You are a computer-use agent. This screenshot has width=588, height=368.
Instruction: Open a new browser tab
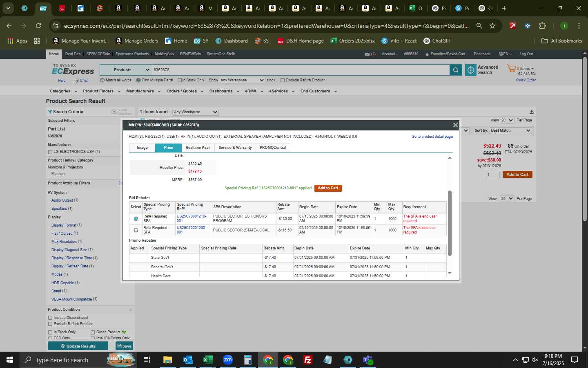(x=504, y=8)
